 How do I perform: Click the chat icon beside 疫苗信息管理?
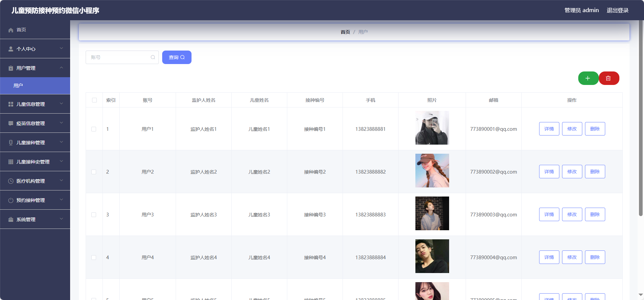(x=11, y=124)
